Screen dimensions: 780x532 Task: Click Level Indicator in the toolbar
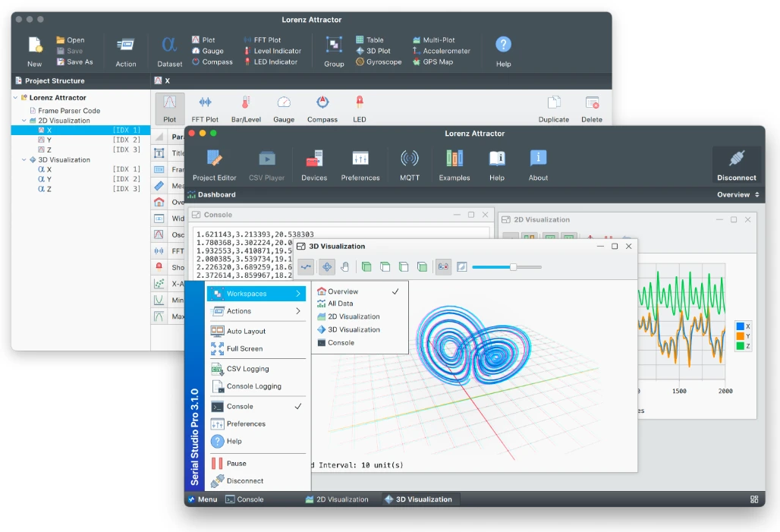[272, 51]
